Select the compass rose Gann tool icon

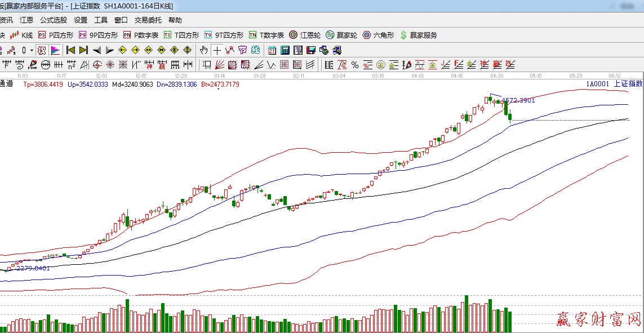click(x=110, y=64)
